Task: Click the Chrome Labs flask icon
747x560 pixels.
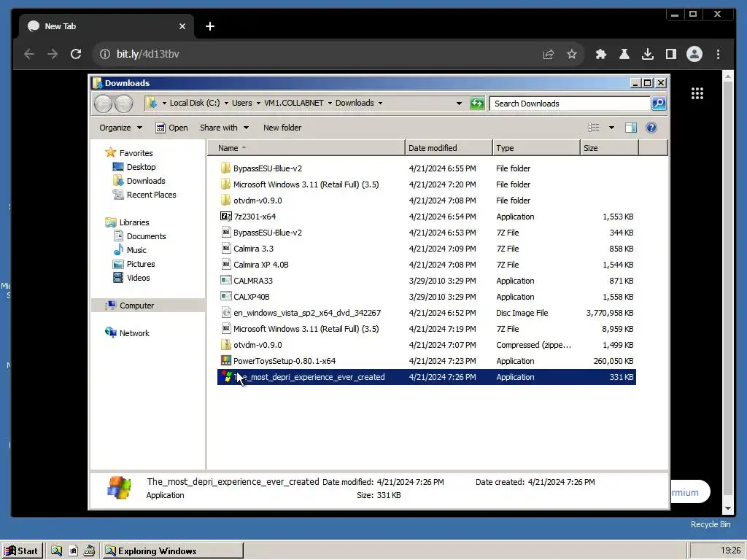Action: [624, 54]
